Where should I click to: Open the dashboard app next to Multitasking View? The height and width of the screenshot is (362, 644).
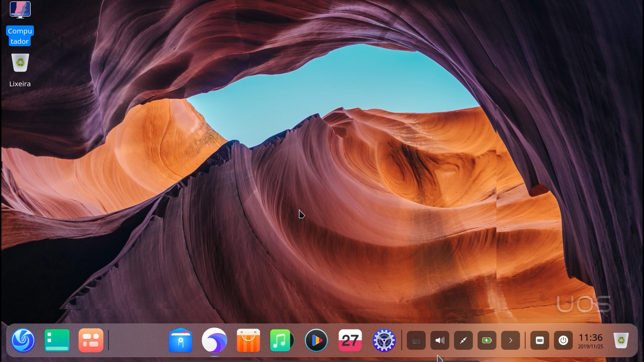coord(91,340)
